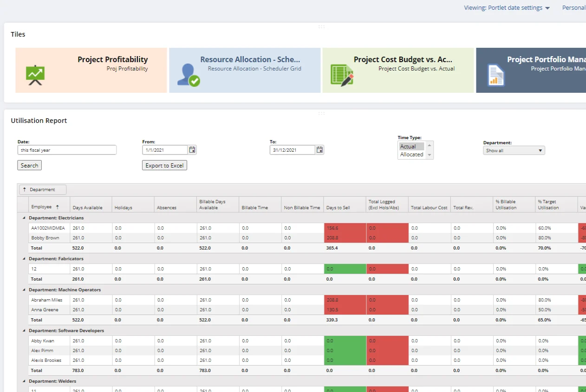586x392 pixels.
Task: Click the Search button
Action: click(x=29, y=165)
